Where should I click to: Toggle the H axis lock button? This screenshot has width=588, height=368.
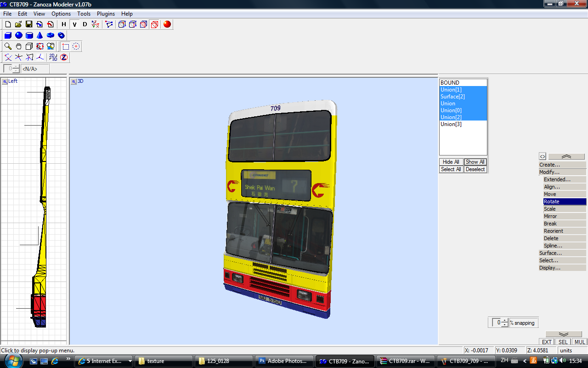click(x=64, y=24)
